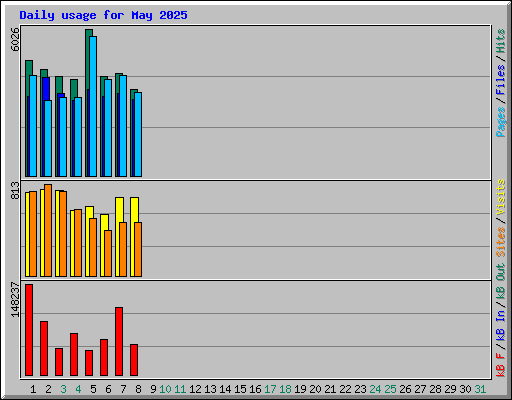Click day label 12 on the x-axis
The width and height of the screenshot is (512, 400).
[x=195, y=389]
